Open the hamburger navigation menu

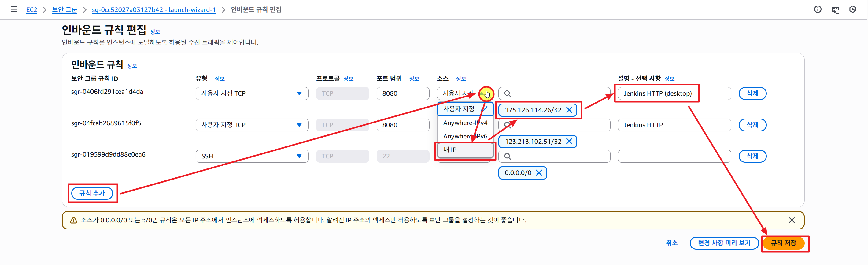pyautogui.click(x=14, y=9)
